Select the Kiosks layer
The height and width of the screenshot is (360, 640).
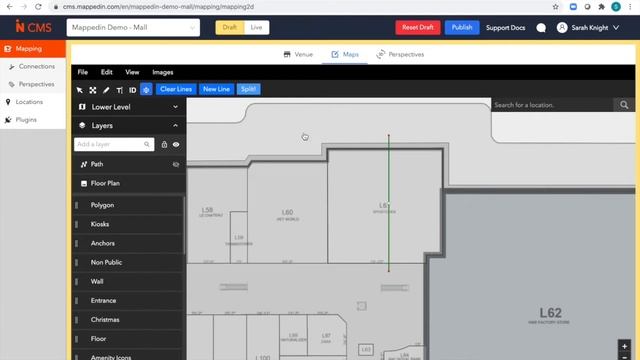[129, 224]
